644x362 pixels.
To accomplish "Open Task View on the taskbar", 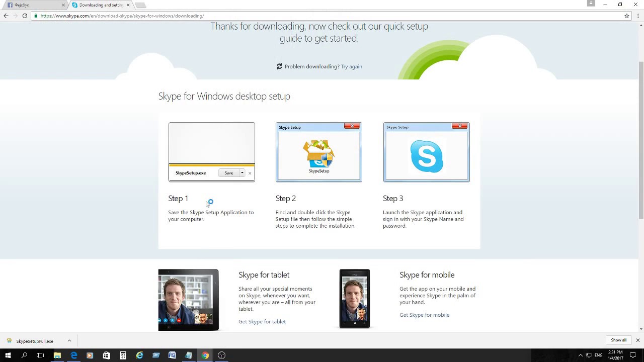I will pos(41,355).
